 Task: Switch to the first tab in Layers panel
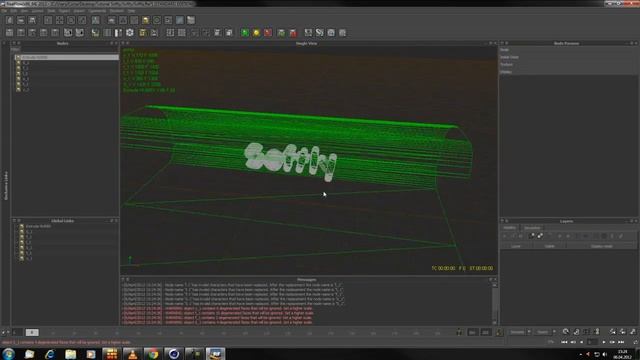509,228
